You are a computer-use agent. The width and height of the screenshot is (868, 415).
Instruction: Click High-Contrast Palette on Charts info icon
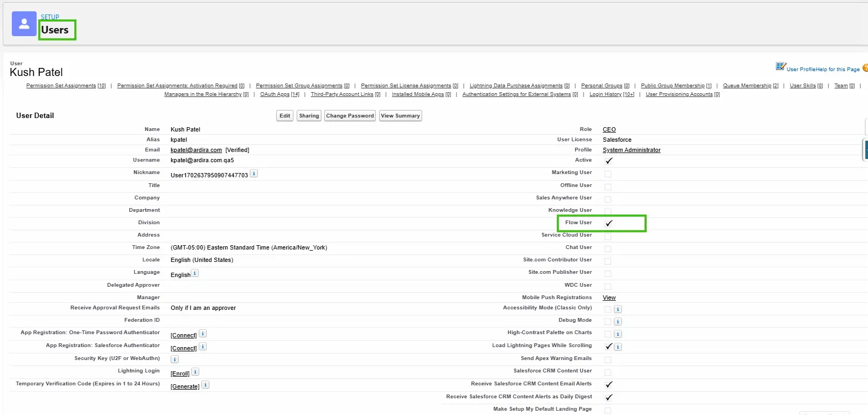(x=618, y=334)
